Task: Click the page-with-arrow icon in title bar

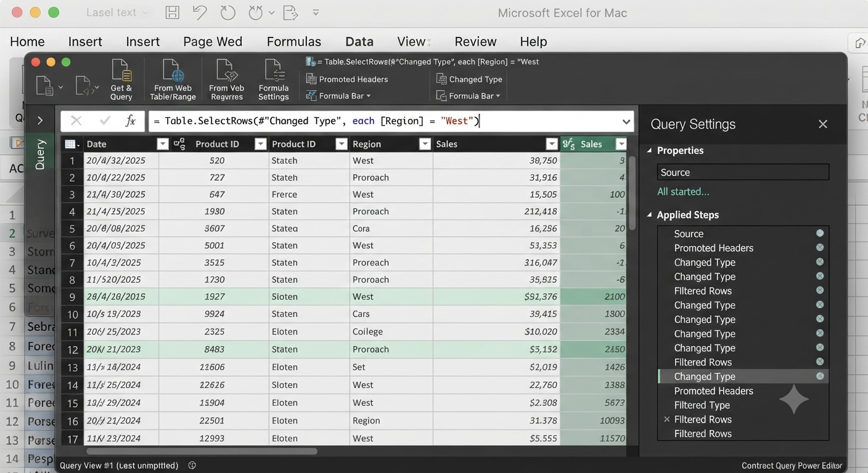Action: (290, 12)
